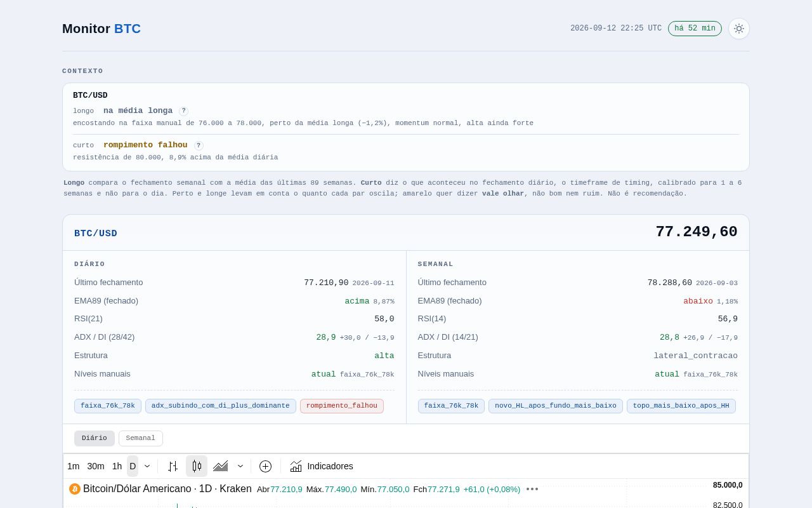Click the 'há 52 min' freshness badge
This screenshot has height=508, width=812.
click(x=695, y=29)
